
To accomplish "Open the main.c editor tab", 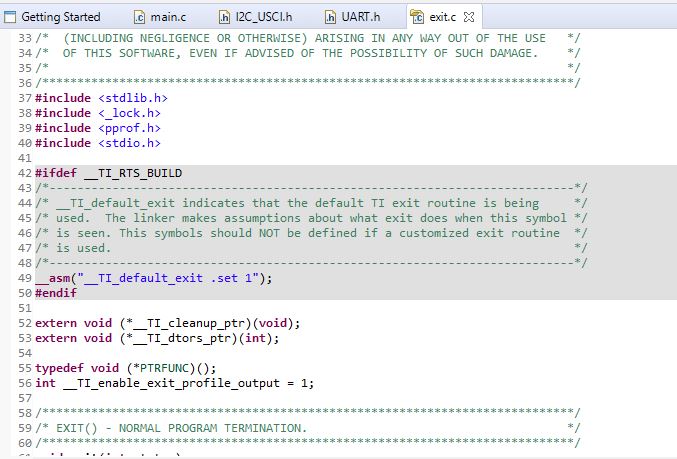I will click(x=160, y=17).
